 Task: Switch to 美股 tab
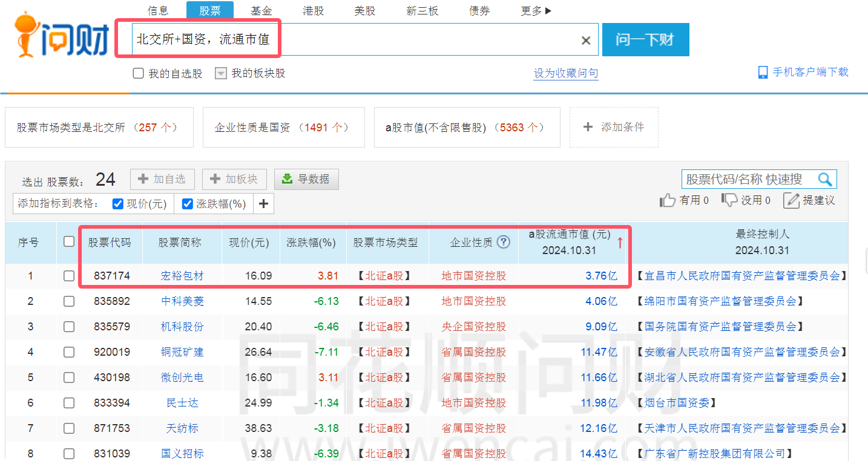click(x=365, y=11)
